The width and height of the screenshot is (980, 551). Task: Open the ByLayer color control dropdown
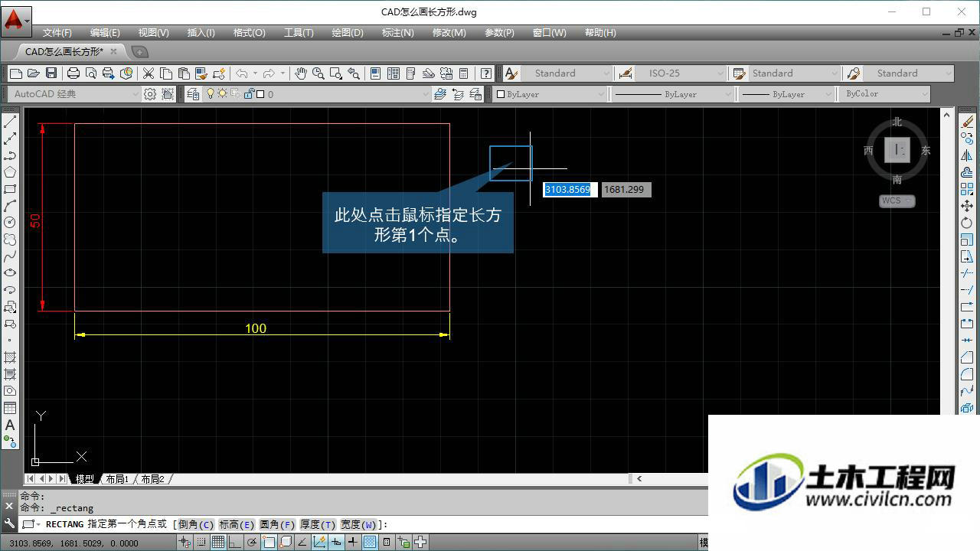pyautogui.click(x=550, y=94)
